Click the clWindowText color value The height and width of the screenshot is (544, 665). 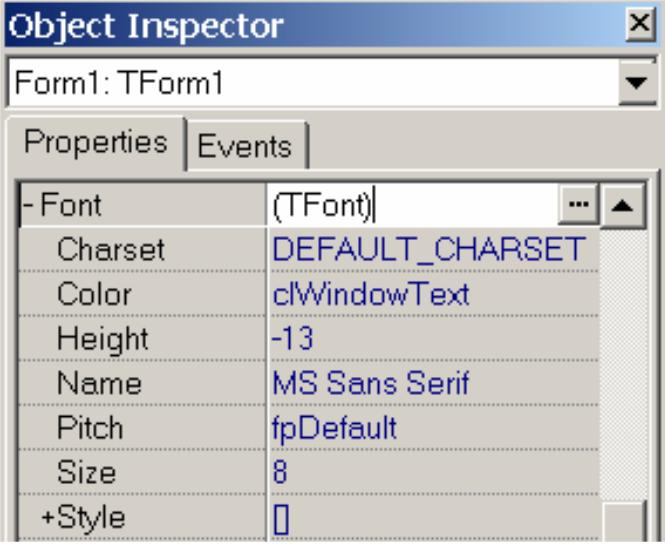(371, 294)
